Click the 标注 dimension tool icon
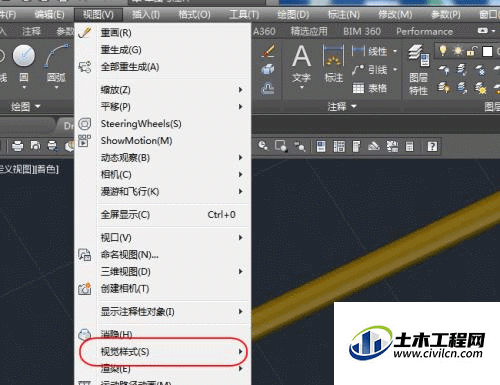Screen dimensions: 500x385 pos(333,64)
